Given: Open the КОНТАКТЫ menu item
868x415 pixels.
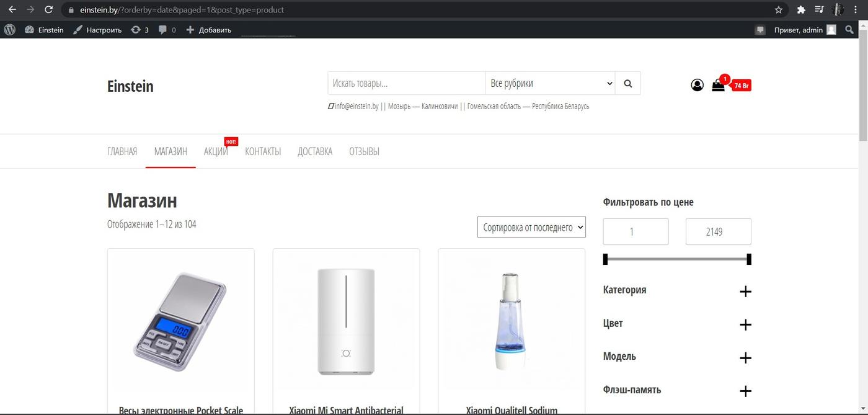Looking at the screenshot, I should click(x=263, y=151).
